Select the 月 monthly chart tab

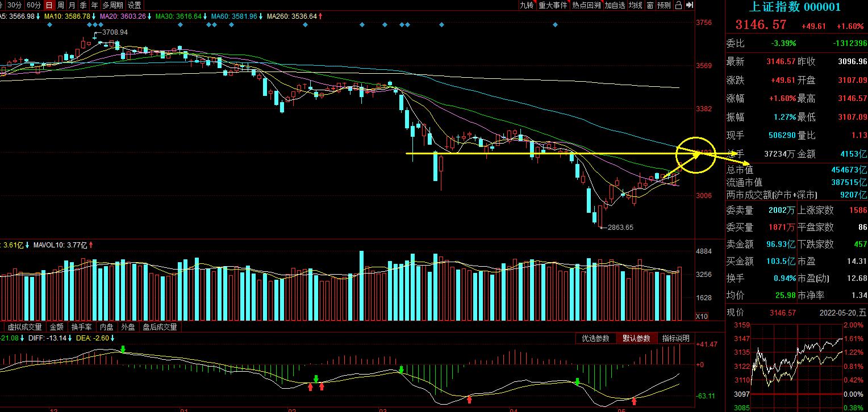72,5
